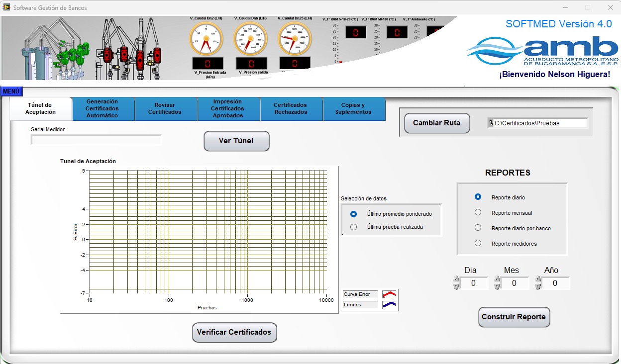Click the Selección de datos label
621x364 pixels.
click(364, 198)
